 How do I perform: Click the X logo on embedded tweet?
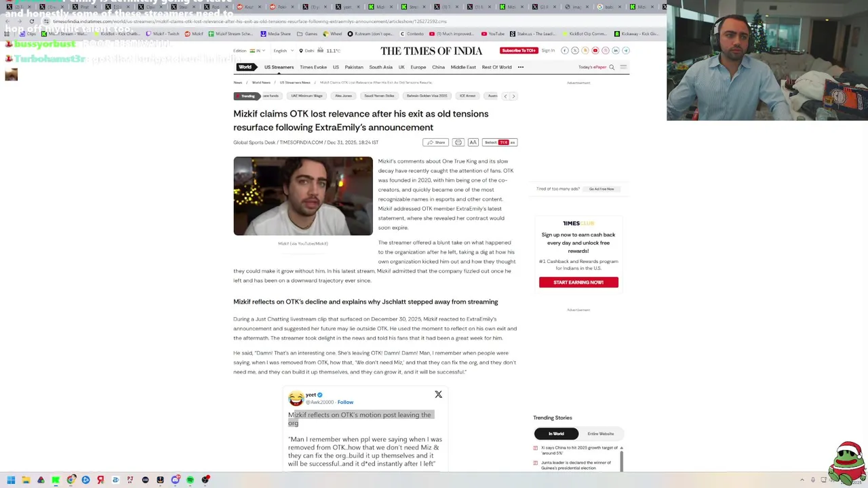(438, 394)
